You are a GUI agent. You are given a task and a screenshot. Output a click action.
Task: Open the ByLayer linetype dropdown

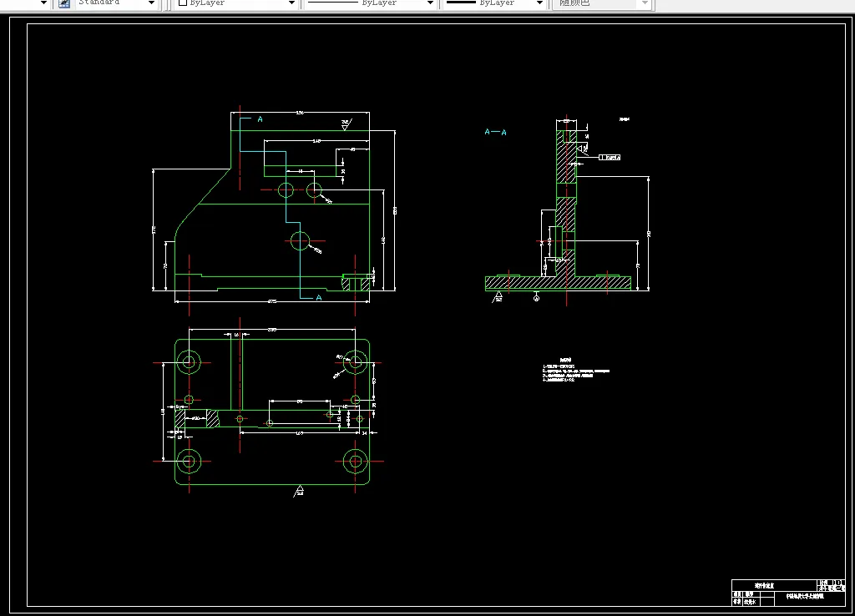click(x=430, y=3)
